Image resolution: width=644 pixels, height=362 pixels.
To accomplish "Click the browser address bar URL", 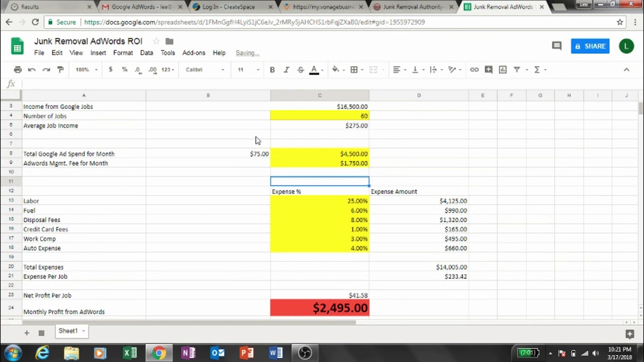I will click(254, 22).
